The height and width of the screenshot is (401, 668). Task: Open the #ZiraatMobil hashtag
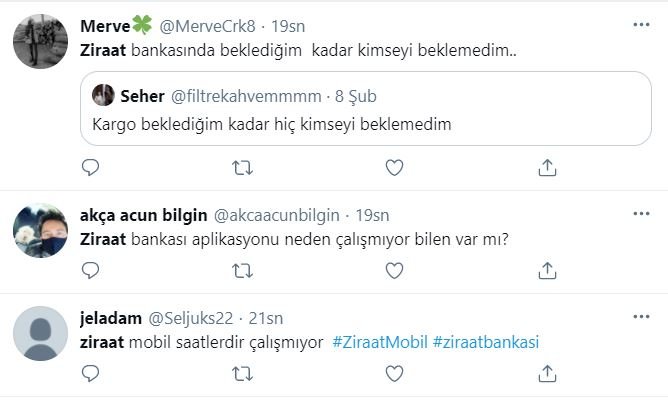(x=380, y=342)
